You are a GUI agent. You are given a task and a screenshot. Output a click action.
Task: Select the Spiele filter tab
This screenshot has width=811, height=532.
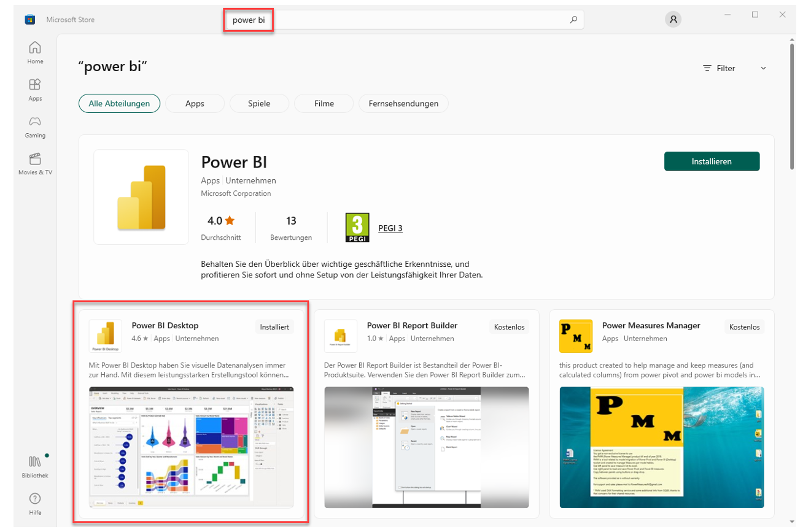[x=259, y=104]
